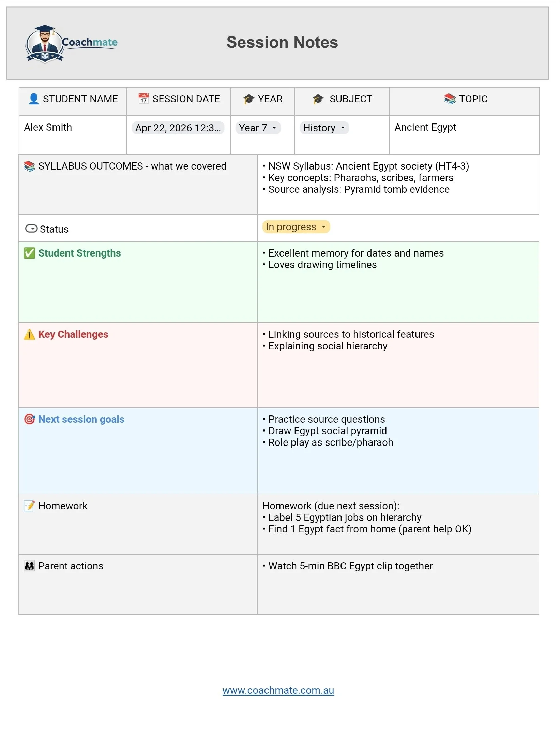Click the graduation cap icon beside SUBJECT
This screenshot has width=560, height=730.
click(318, 99)
